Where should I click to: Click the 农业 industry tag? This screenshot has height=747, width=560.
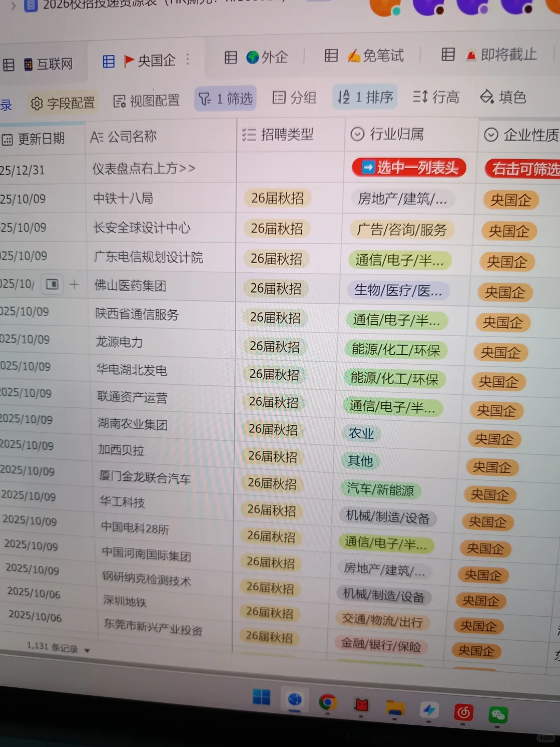pos(361,433)
